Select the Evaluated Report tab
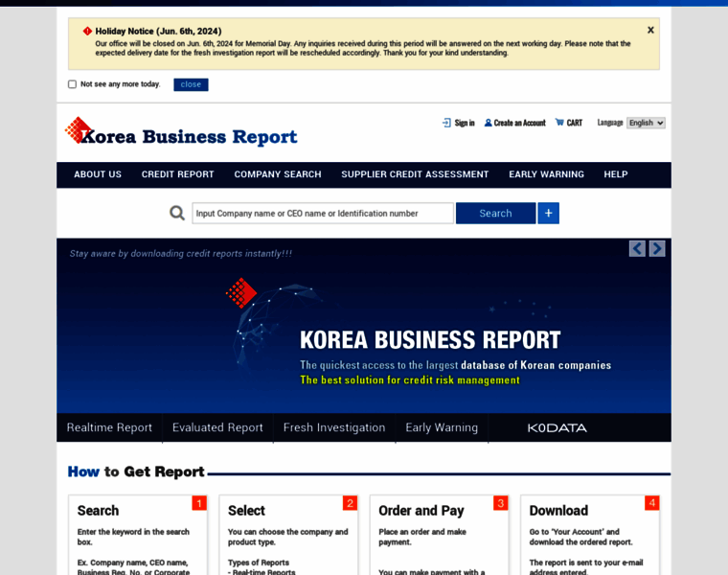 click(217, 427)
